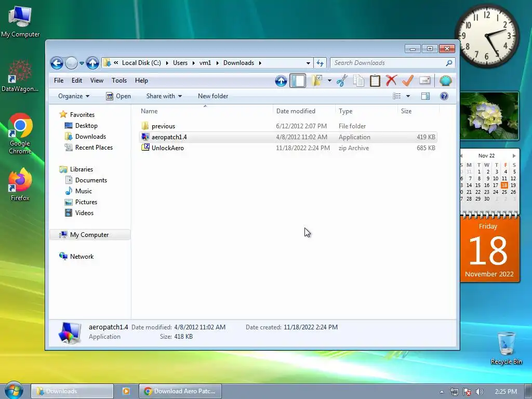Open the Help menu
Image resolution: width=532 pixels, height=399 pixels.
(141, 81)
